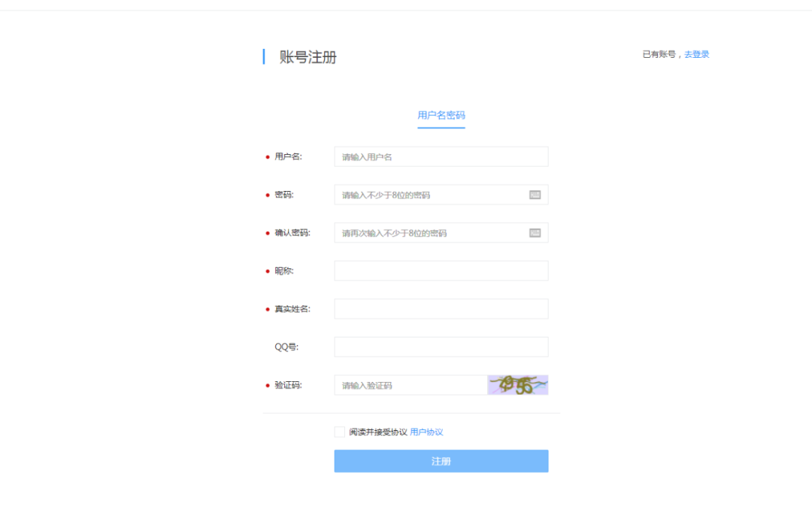
Task: Select the 真实姓名 text box
Action: [x=441, y=309]
